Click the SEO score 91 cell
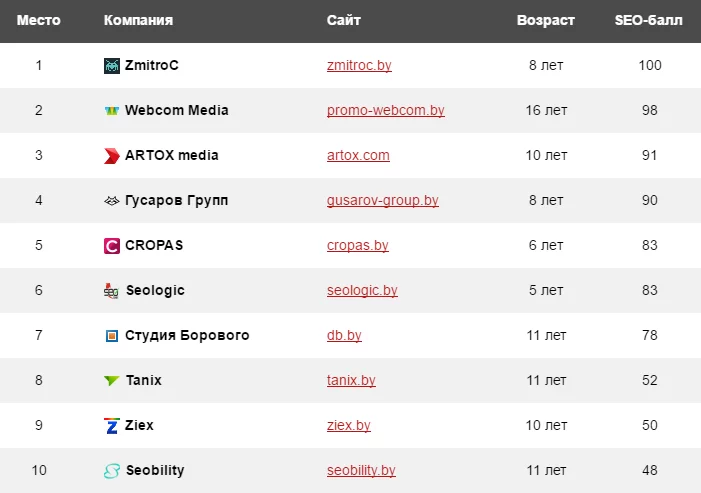This screenshot has width=701, height=493. 650,155
